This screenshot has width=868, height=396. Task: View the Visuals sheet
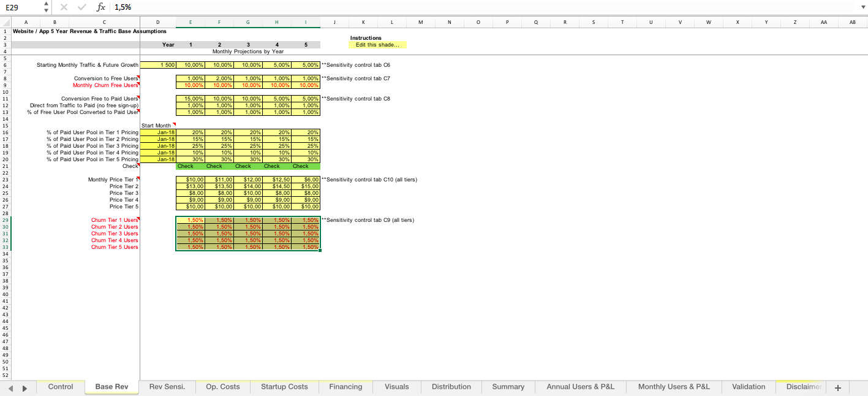(397, 387)
